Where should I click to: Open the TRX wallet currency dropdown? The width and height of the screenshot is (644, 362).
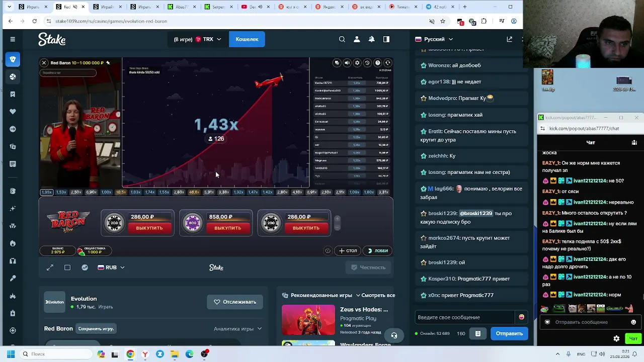[x=198, y=39]
